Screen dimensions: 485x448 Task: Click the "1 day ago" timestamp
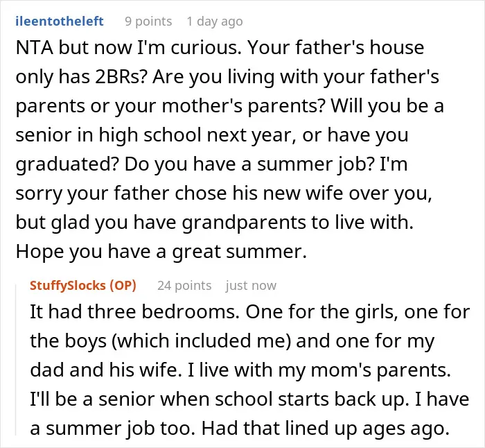click(x=215, y=21)
